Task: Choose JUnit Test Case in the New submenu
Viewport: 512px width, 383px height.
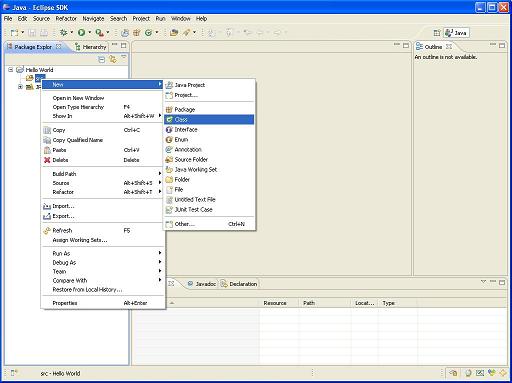Action: pyautogui.click(x=209, y=209)
